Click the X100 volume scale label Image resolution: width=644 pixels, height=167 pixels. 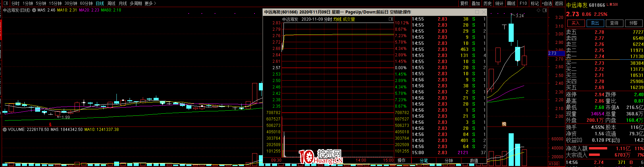[x=554, y=164]
